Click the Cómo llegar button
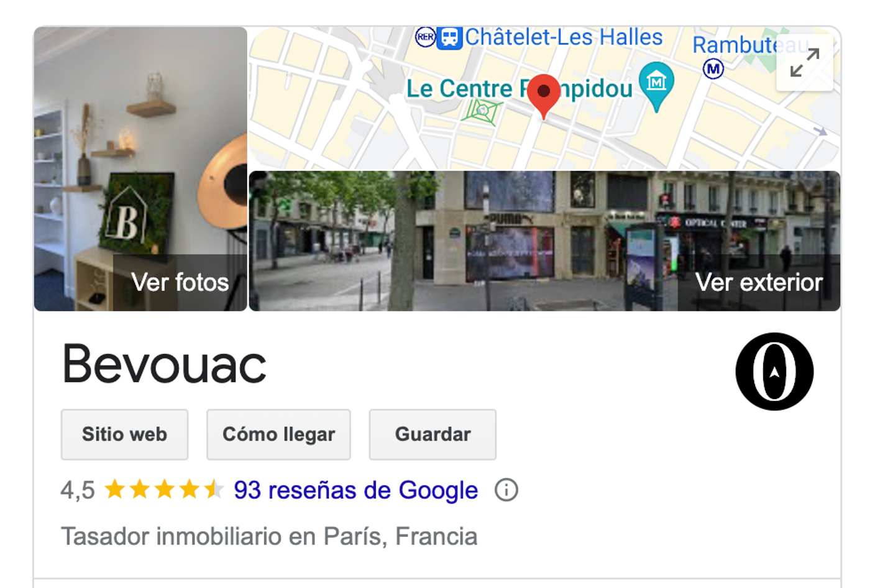This screenshot has width=870, height=588. coord(278,434)
